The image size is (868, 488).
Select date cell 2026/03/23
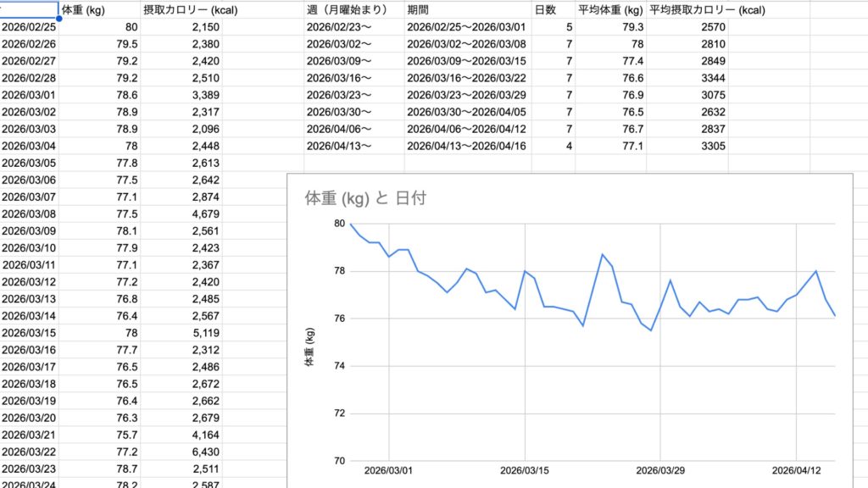tap(29, 469)
